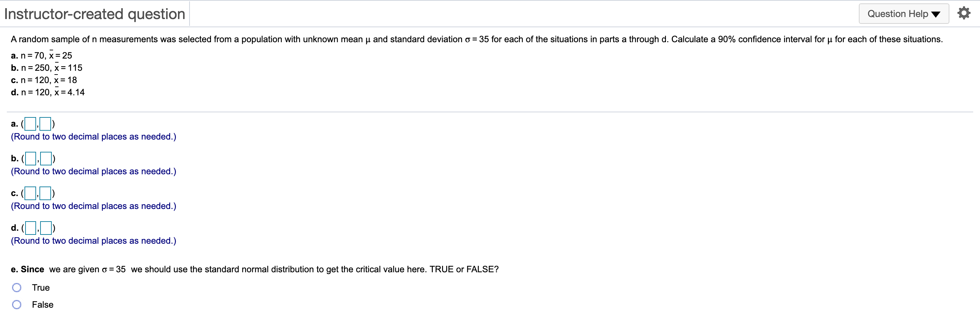The width and height of the screenshot is (980, 324).
Task: Click the upper bound box for part b
Action: 46,158
